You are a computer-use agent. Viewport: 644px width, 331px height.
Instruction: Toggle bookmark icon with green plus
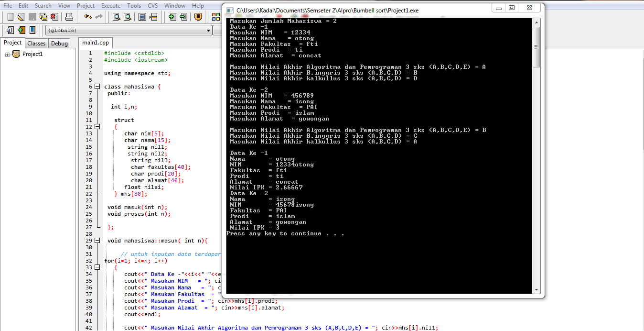[21, 30]
